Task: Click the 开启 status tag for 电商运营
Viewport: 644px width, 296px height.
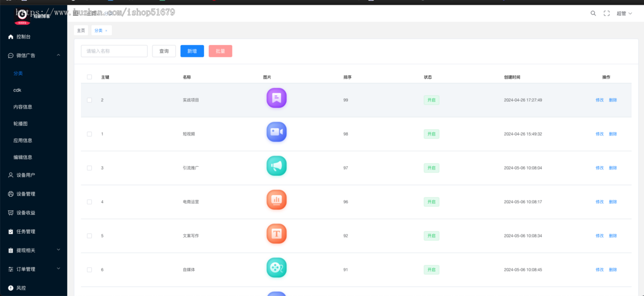Action: tap(431, 202)
